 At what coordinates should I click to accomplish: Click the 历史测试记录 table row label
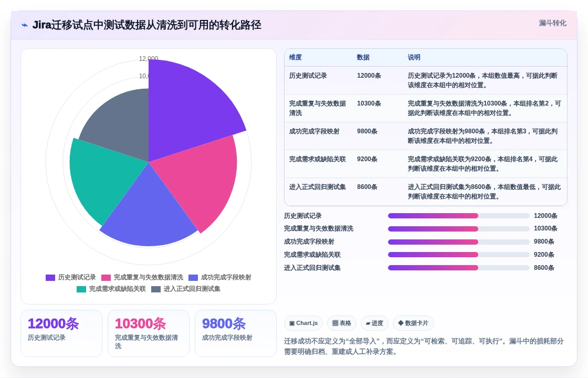tap(308, 76)
